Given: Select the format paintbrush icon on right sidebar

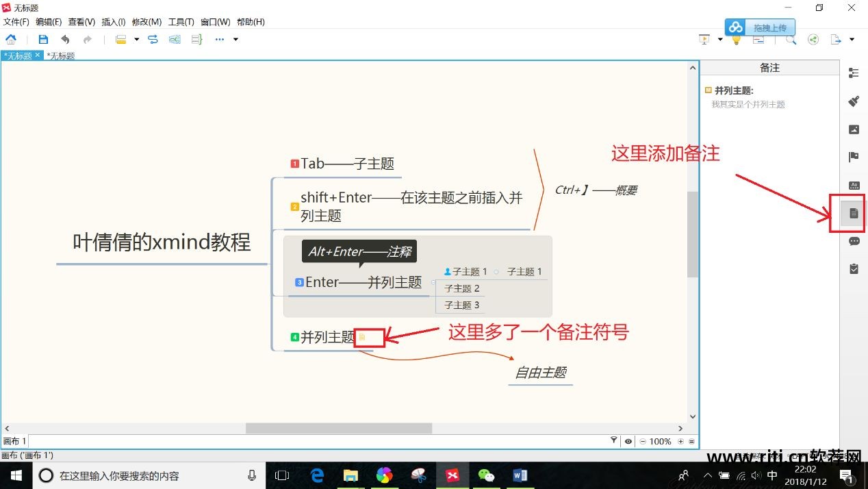Looking at the screenshot, I should point(853,101).
